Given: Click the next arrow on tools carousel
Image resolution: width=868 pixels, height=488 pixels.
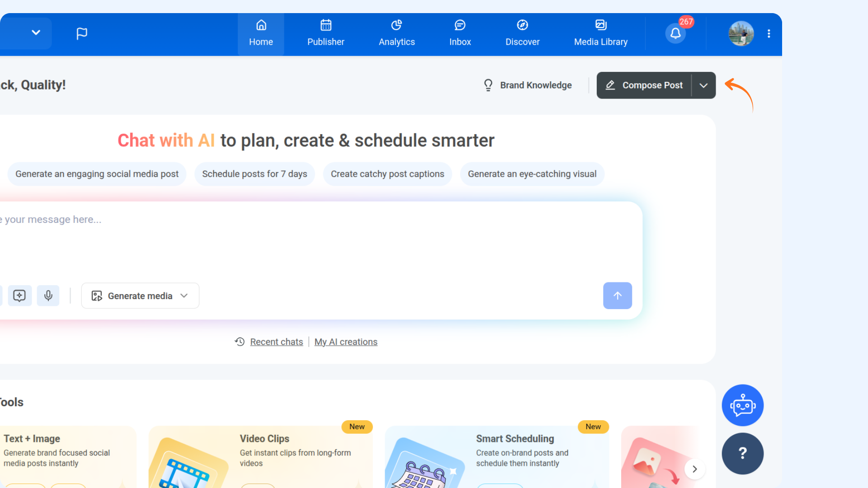Looking at the screenshot, I should pos(694,469).
